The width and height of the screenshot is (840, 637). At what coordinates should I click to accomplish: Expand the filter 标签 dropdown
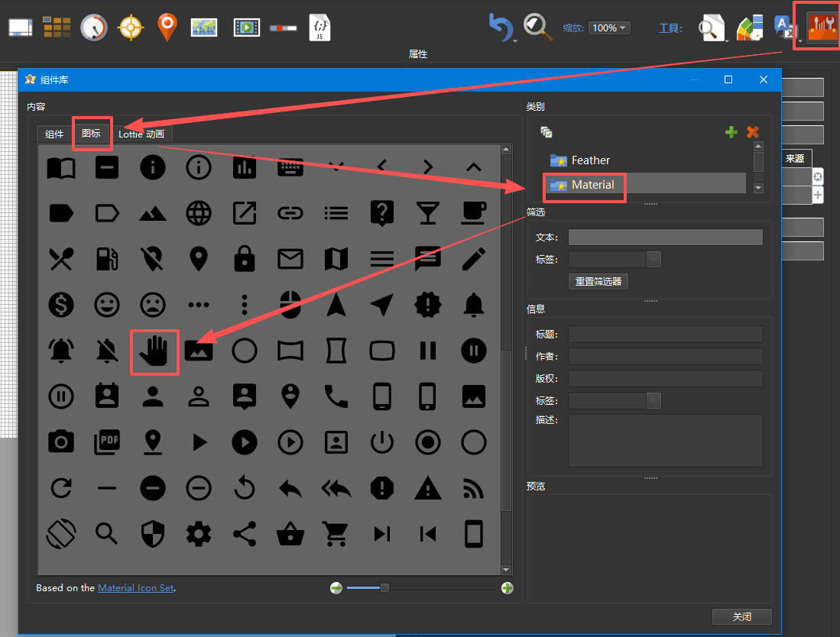(x=654, y=260)
